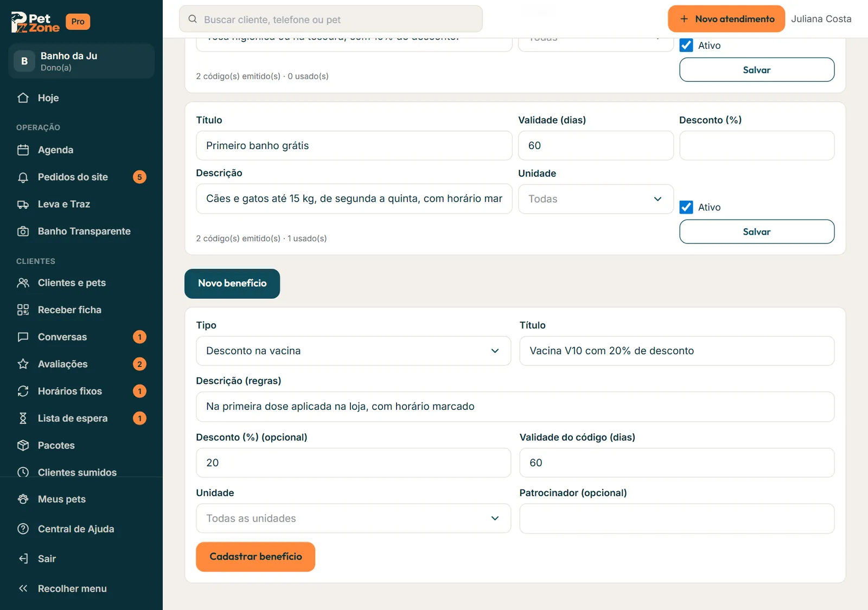Viewport: 868px width, 610px height.
Task: Click the Pedidos do site bell icon
Action: (23, 177)
